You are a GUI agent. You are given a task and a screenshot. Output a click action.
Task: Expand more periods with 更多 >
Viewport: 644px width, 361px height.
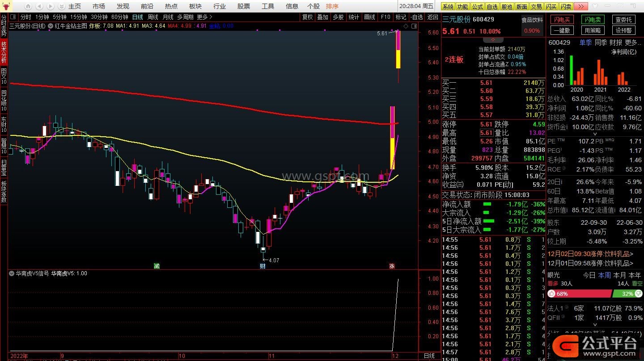pos(204,17)
